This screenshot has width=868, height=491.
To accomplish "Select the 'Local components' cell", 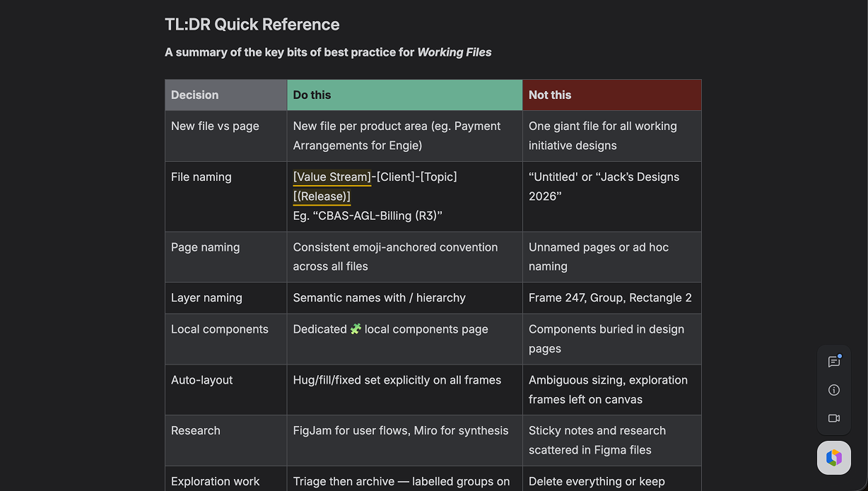I will pyautogui.click(x=226, y=339).
